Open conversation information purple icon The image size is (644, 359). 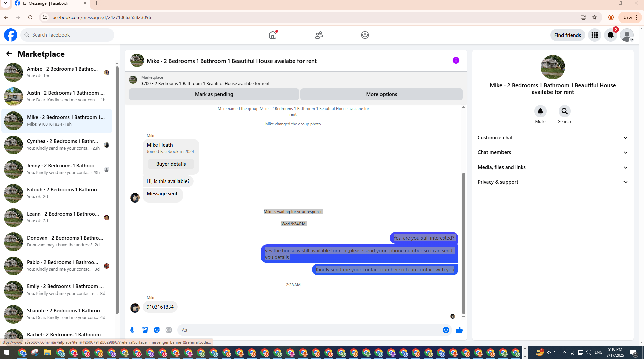[456, 60]
